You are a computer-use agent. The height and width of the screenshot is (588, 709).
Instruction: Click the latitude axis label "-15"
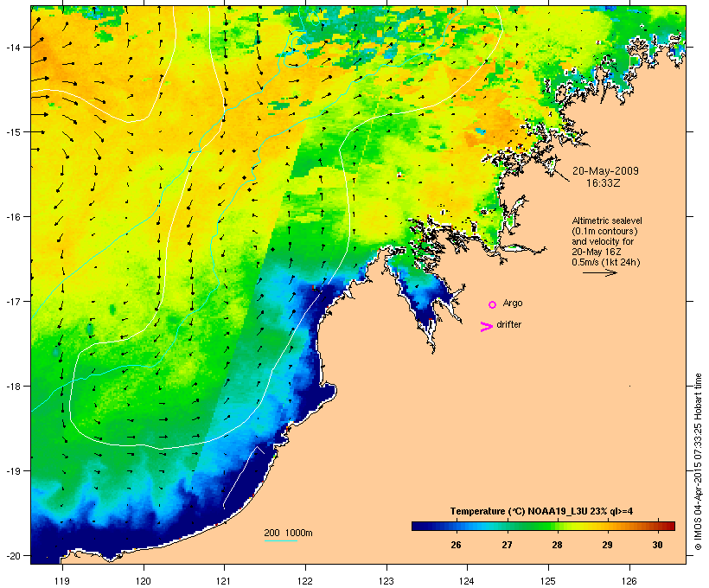click(x=12, y=131)
